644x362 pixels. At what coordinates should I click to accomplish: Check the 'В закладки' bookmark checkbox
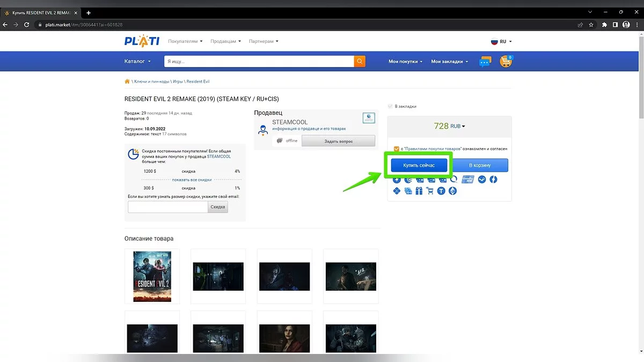tap(390, 106)
